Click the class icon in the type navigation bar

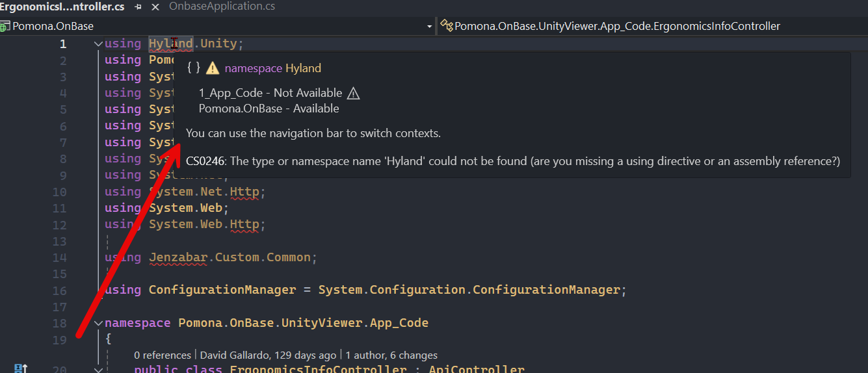[447, 26]
